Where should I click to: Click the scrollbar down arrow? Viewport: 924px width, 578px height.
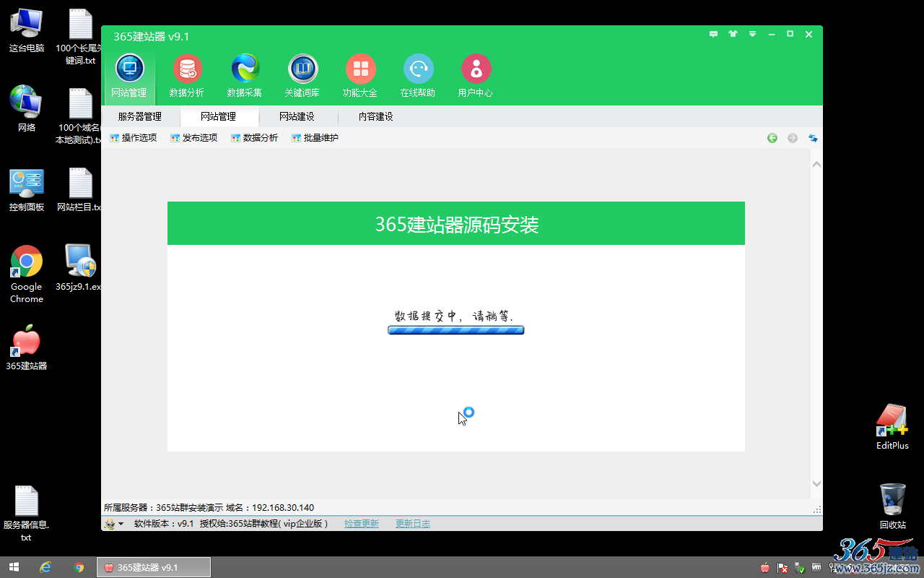pyautogui.click(x=816, y=483)
